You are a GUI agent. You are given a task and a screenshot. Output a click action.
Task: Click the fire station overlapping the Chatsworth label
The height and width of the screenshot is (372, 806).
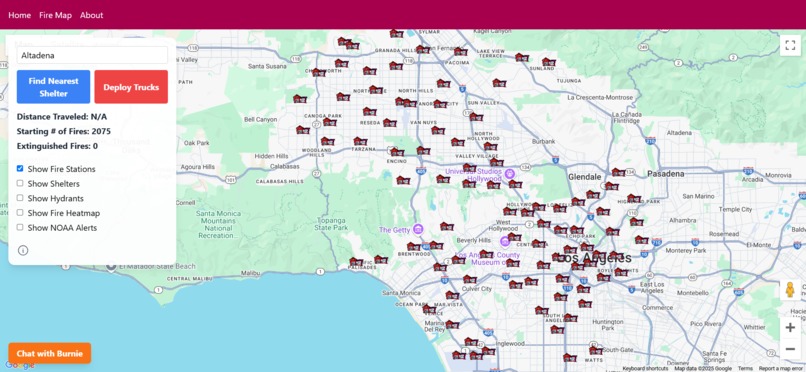pyautogui.click(x=319, y=73)
